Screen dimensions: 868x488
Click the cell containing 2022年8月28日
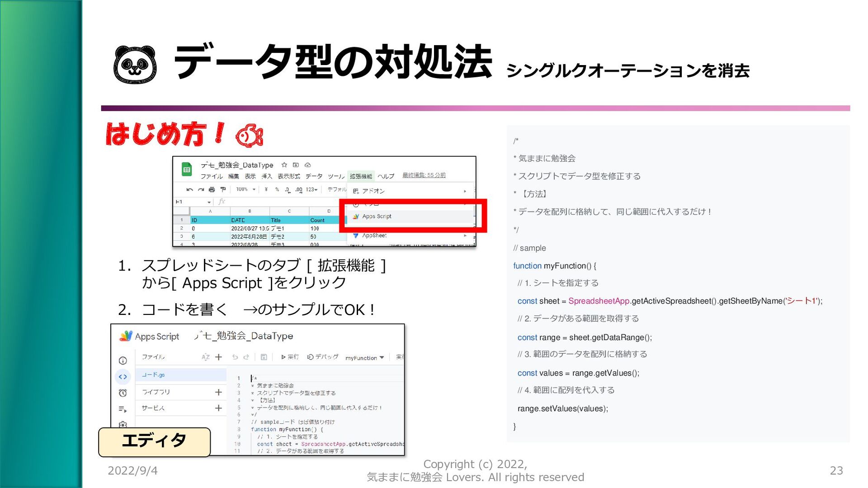[250, 236]
